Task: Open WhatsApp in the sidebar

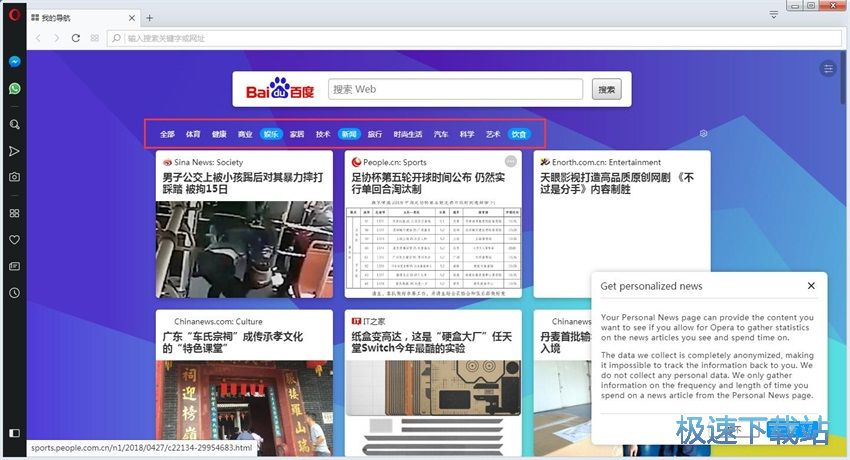Action: (15, 88)
